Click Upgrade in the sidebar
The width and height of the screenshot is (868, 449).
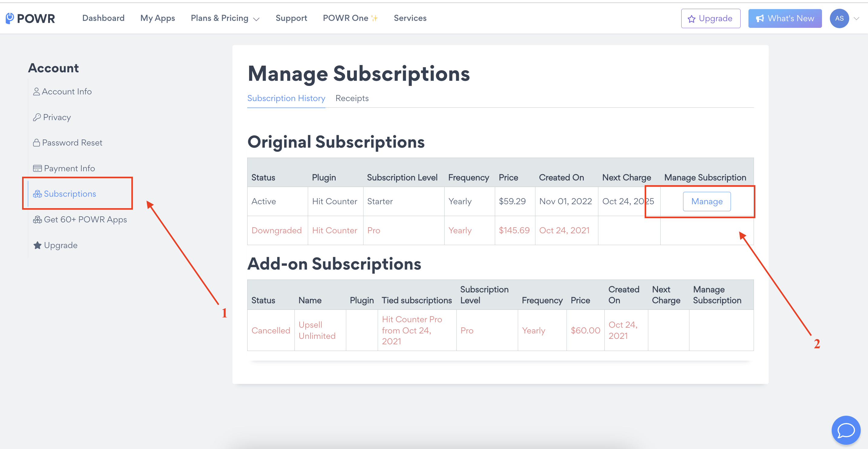55,245
